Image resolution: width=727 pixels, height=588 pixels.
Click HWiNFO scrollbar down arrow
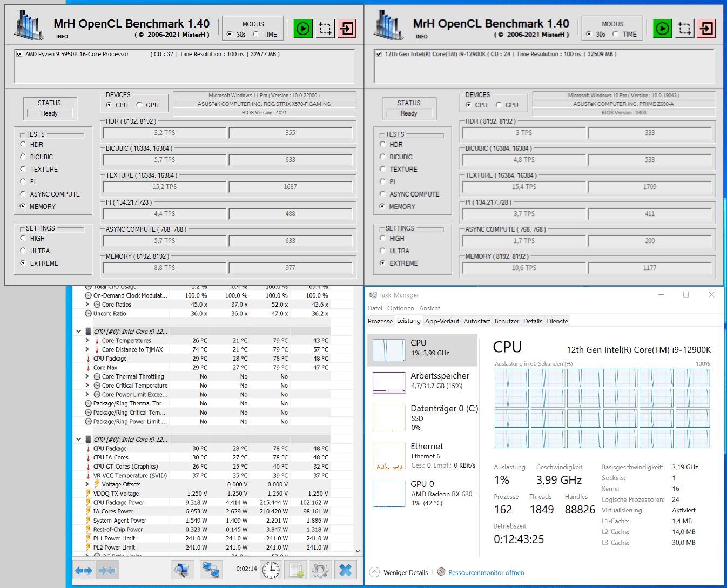click(x=358, y=551)
